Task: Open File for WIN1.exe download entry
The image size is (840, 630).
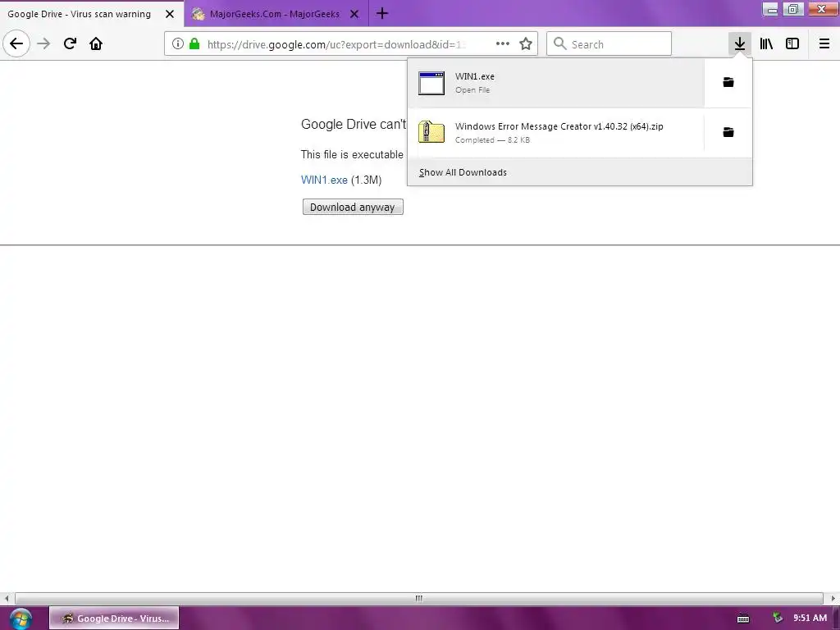Action: click(556, 83)
